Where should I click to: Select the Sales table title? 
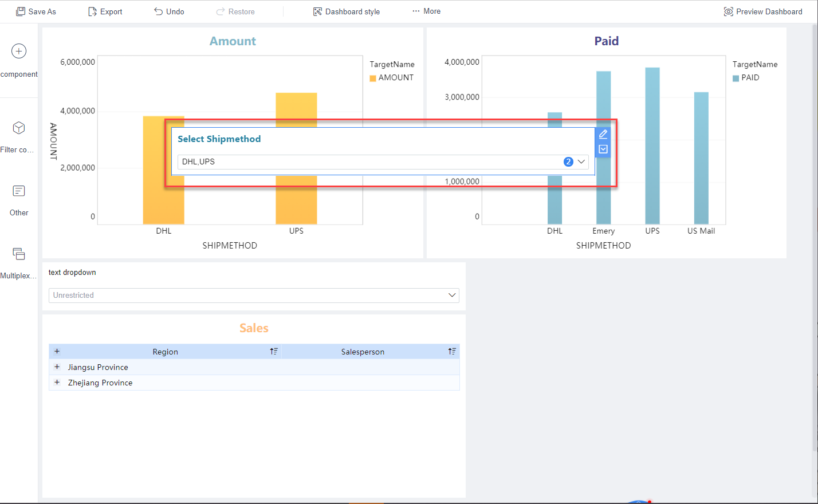[x=254, y=328]
